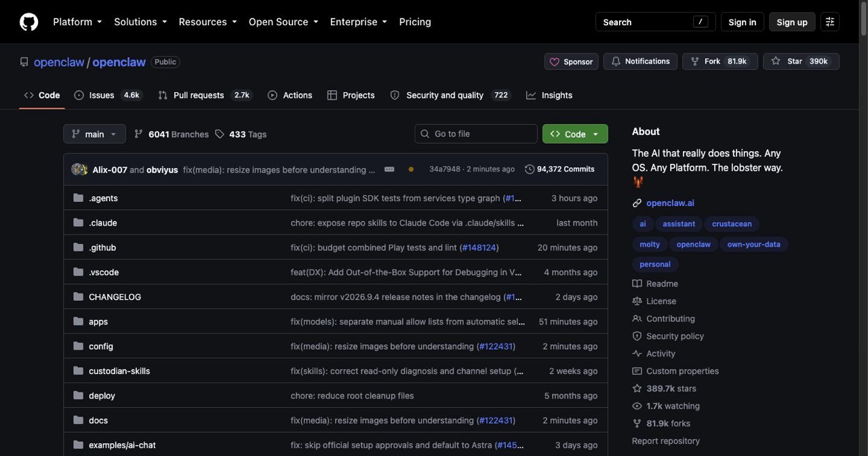Open the Code tab
Screen dimensions: 868x456
tap(42, 96)
